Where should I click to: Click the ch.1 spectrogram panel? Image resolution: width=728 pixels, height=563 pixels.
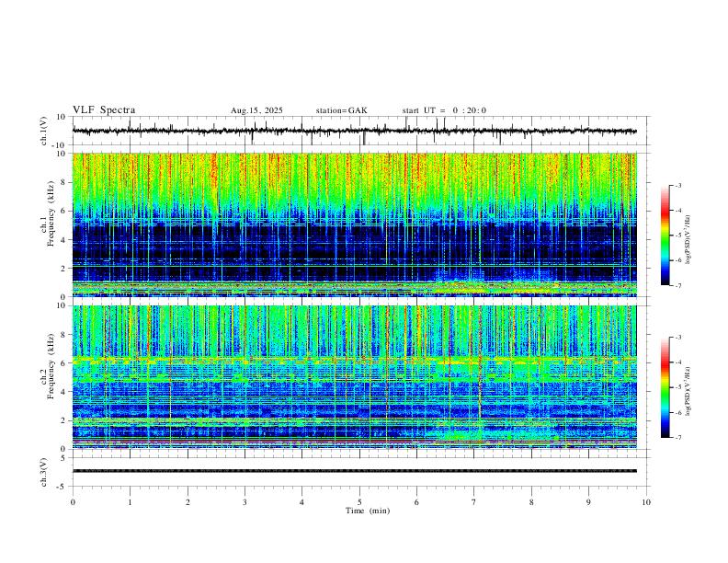point(355,224)
